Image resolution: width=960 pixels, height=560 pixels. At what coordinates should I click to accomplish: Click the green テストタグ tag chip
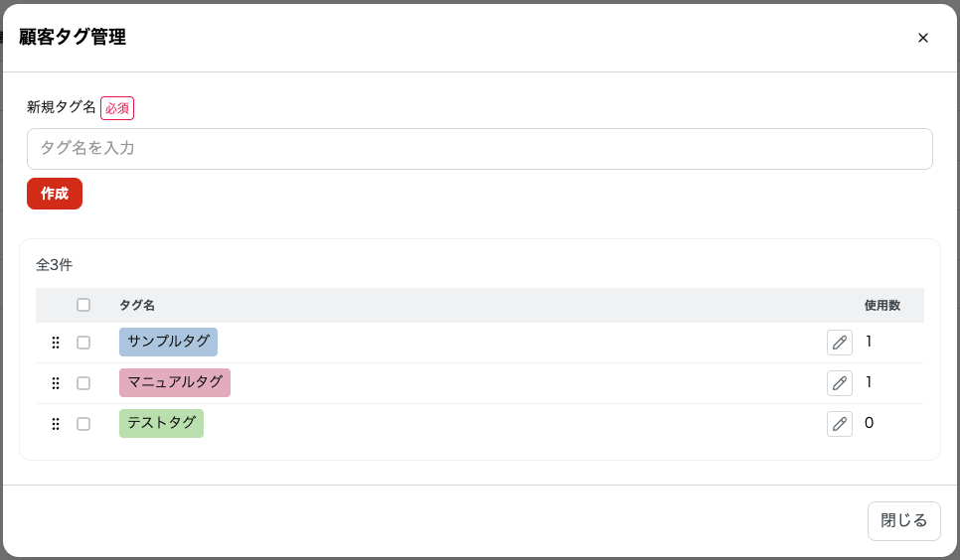(x=161, y=423)
